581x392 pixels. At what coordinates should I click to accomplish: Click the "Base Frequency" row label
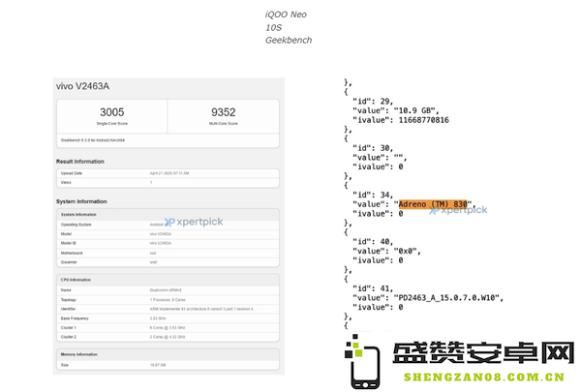[75, 318]
